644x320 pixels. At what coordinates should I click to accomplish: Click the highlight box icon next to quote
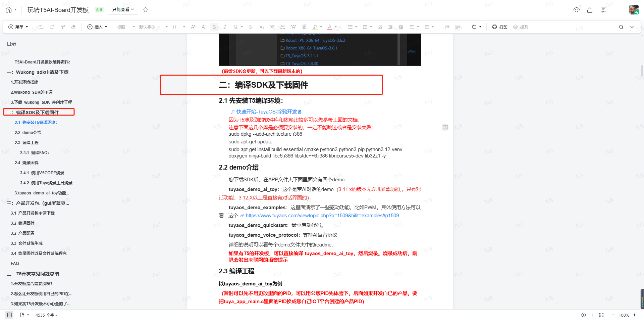(x=458, y=27)
